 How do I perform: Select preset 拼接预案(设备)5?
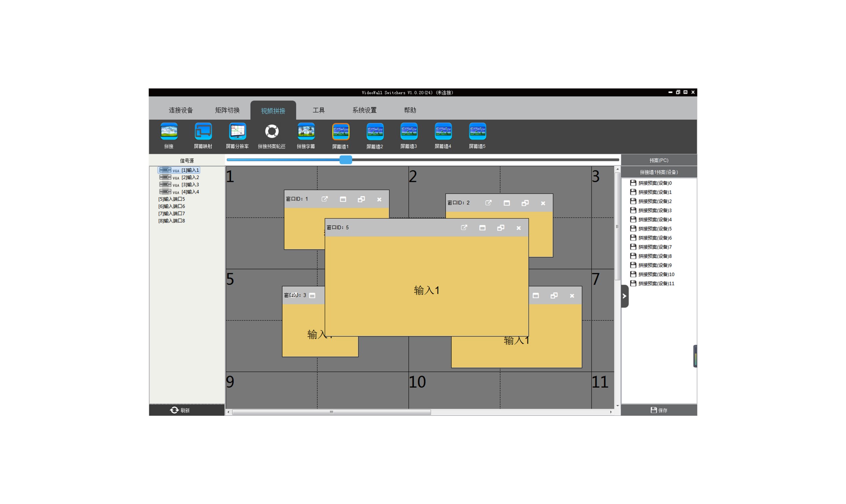coord(651,229)
